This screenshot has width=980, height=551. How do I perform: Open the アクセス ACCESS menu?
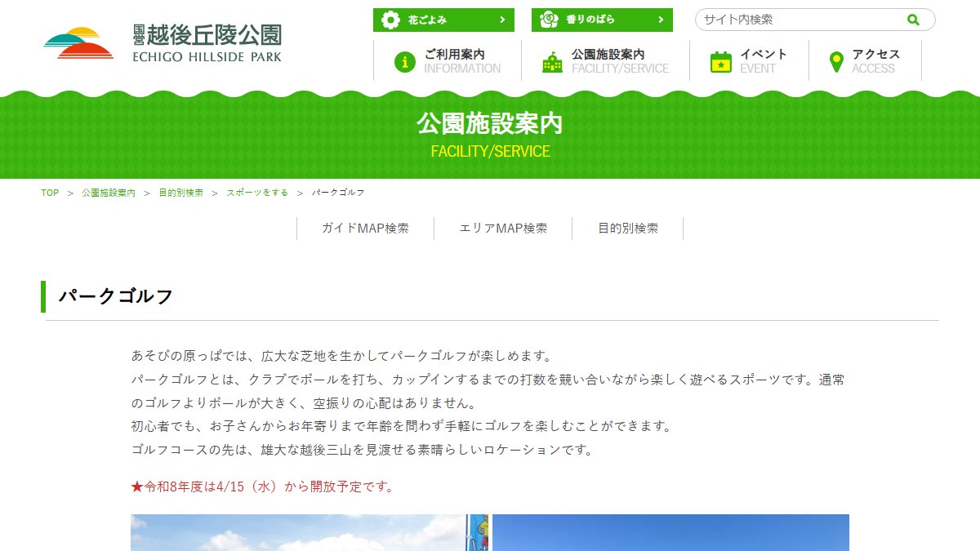click(x=865, y=61)
